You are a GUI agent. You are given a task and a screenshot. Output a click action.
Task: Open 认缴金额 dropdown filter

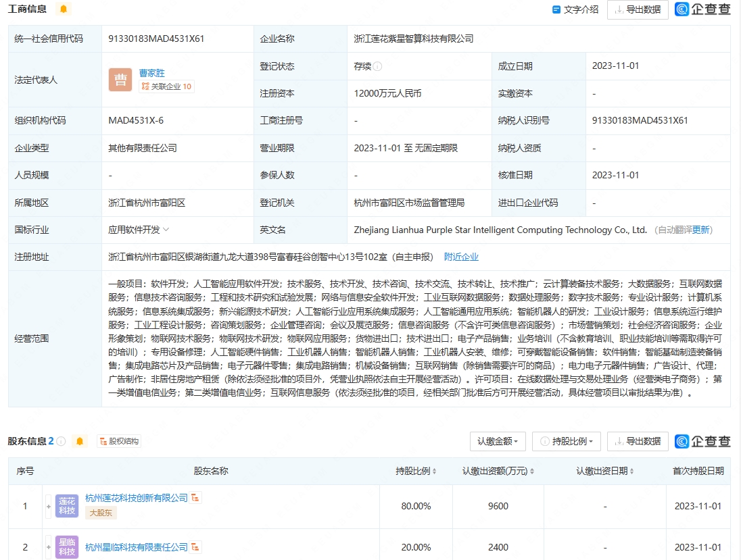498,441
